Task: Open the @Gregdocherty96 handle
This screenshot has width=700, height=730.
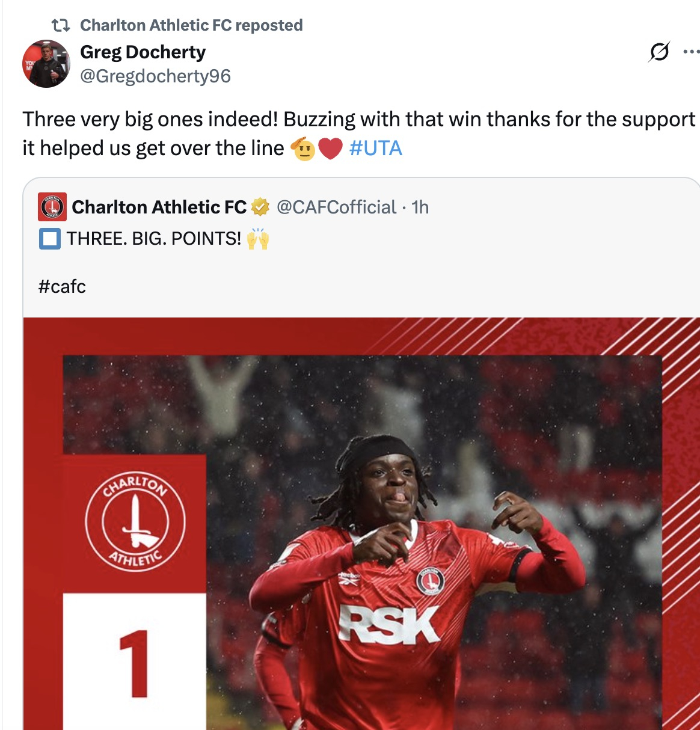Action: (155, 76)
